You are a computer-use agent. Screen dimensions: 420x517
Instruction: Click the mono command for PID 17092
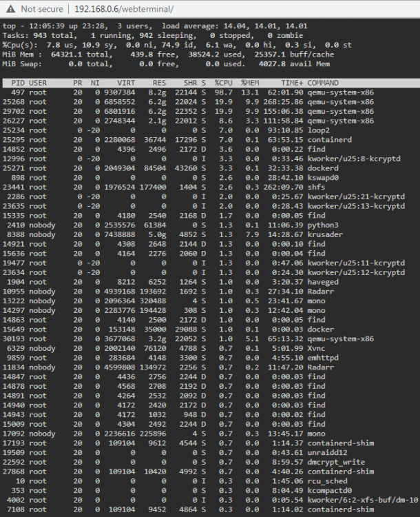316,434
